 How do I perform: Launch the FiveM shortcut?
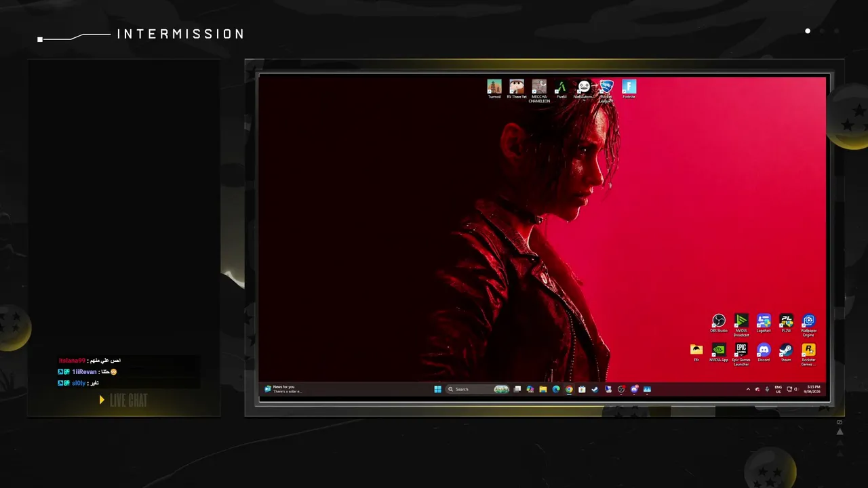click(x=561, y=89)
